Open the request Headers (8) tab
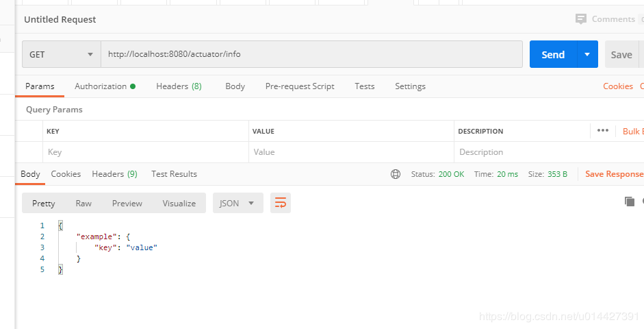644x329 pixels. [x=179, y=86]
